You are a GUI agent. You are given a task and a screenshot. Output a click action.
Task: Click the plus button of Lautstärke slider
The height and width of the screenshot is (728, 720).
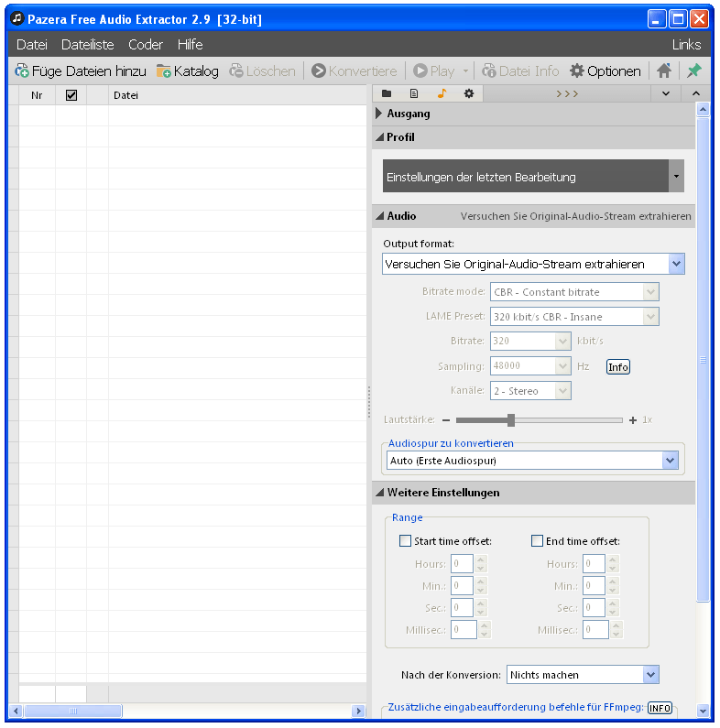(633, 420)
